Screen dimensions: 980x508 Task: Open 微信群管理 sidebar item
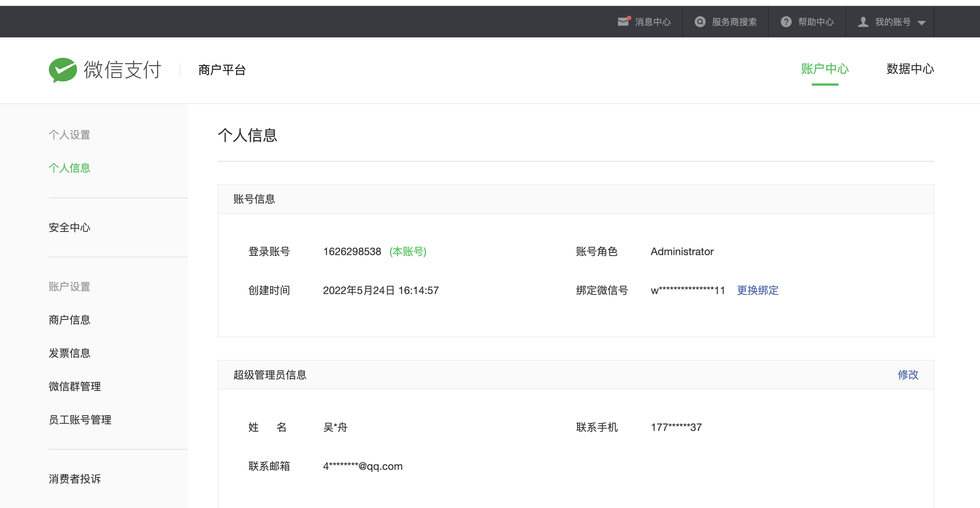click(75, 386)
